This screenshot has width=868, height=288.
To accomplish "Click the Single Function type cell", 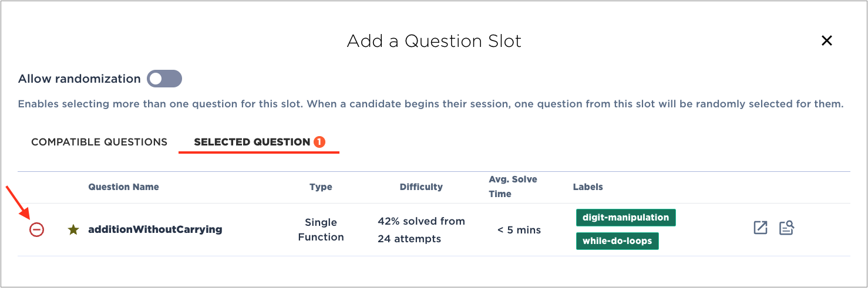I will (321, 230).
